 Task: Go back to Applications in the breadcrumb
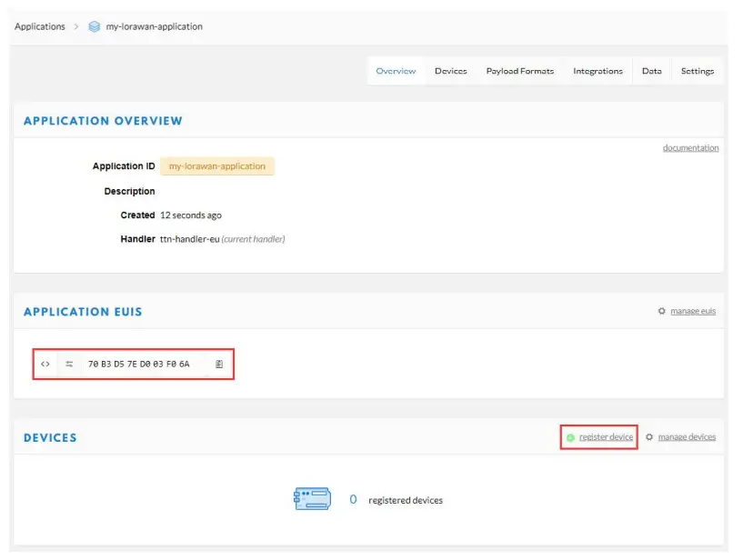[x=40, y=26]
